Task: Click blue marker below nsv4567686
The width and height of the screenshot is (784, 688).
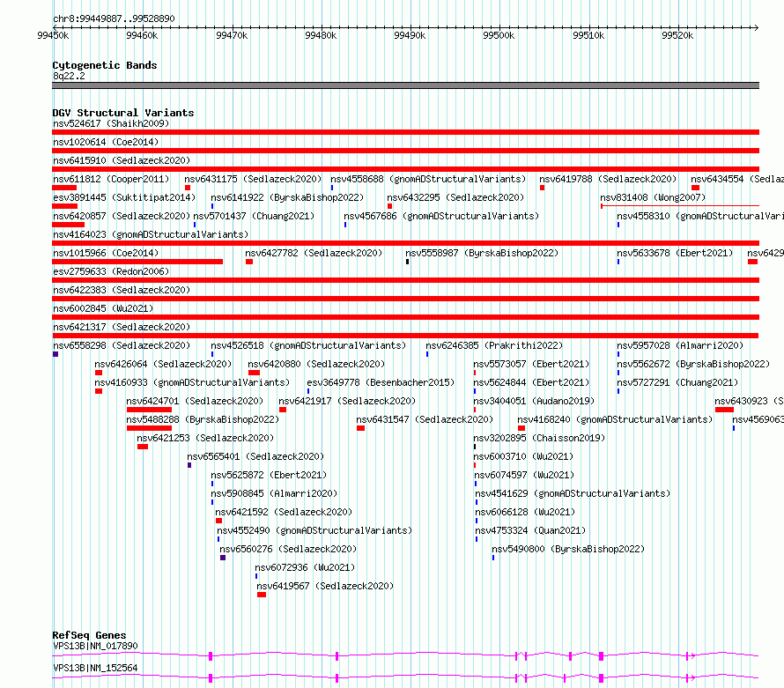Action: pyautogui.click(x=345, y=225)
